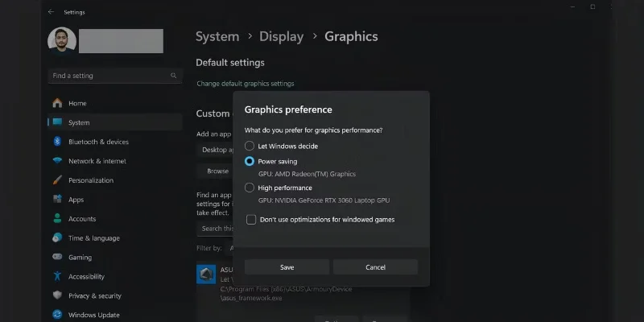Open Gaming settings label
The image size is (644, 322).
80,258
